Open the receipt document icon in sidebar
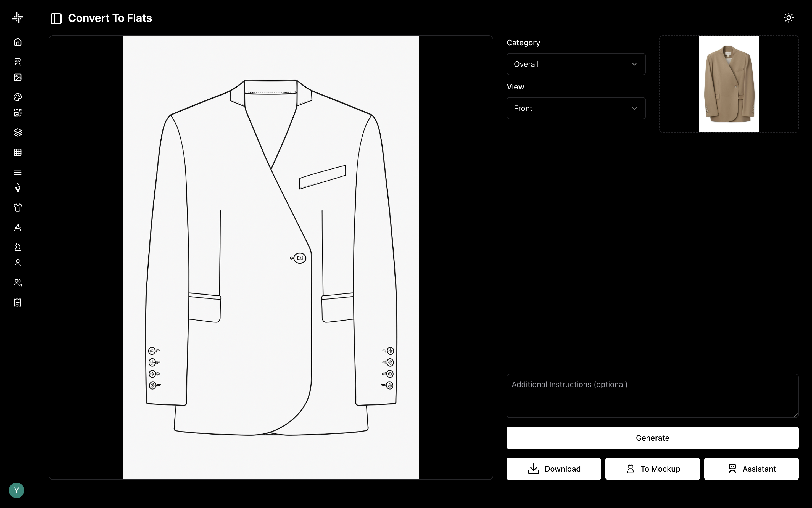 point(17,302)
